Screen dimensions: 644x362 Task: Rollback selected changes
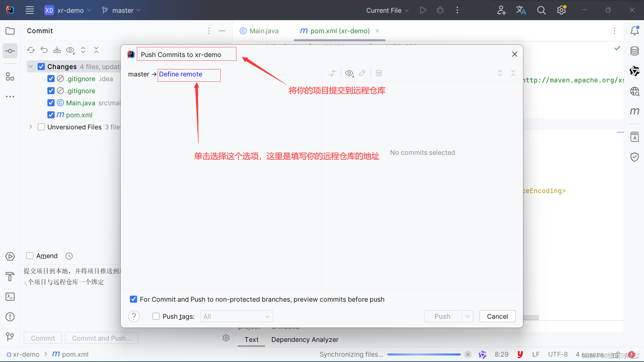(44, 50)
